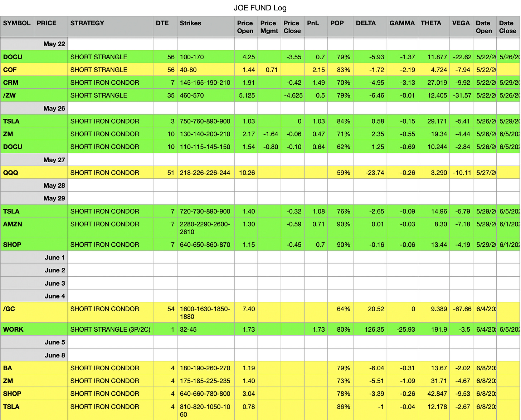Click the Strikes column header
This screenshot has height=420, width=521.
coord(206,26)
